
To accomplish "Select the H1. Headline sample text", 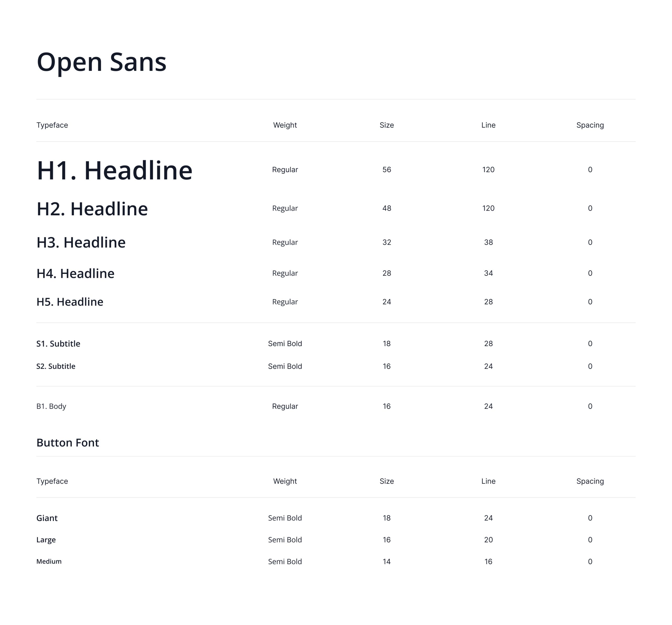I will pyautogui.click(x=114, y=170).
